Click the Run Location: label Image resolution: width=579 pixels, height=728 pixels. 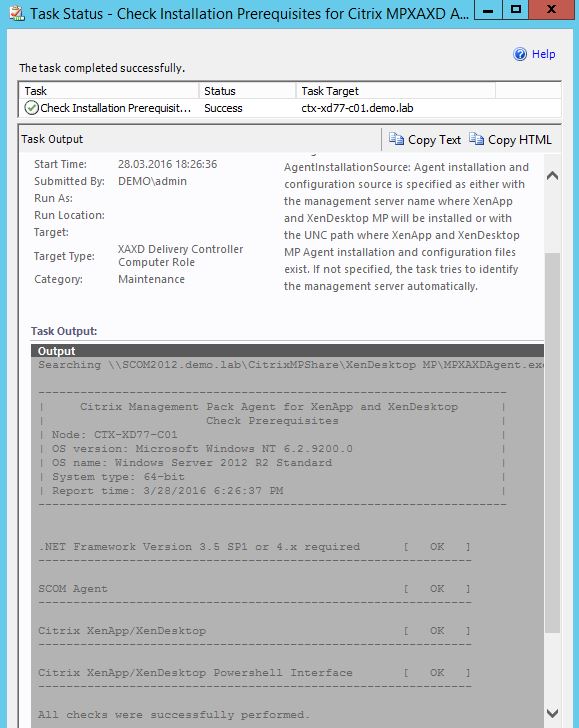point(69,215)
